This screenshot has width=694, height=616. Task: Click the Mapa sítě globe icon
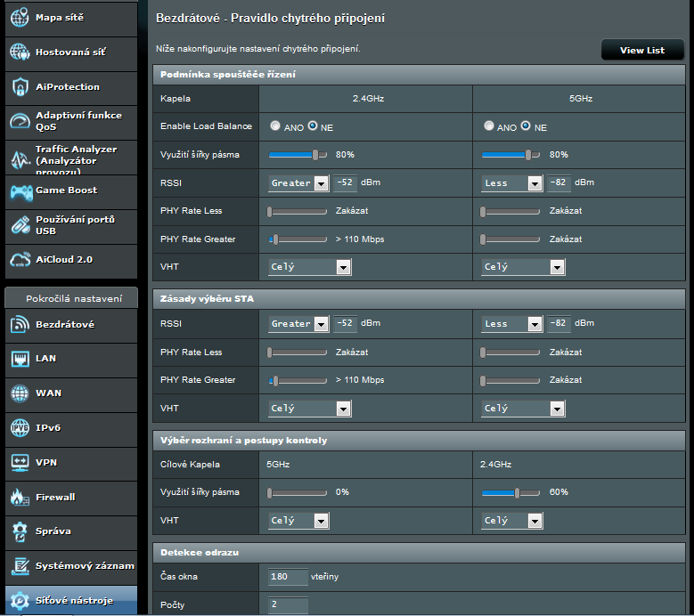point(20,19)
